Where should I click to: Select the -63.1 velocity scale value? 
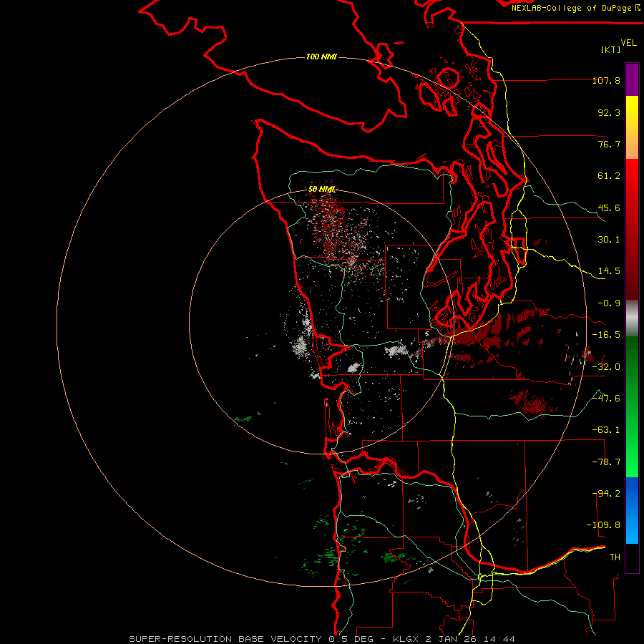point(606,430)
